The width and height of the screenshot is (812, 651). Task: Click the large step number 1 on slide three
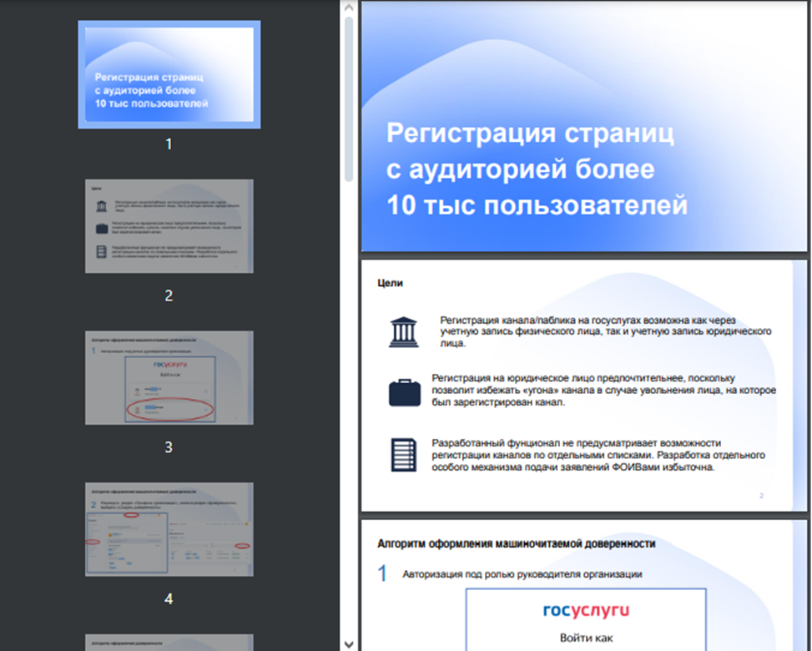click(x=382, y=574)
